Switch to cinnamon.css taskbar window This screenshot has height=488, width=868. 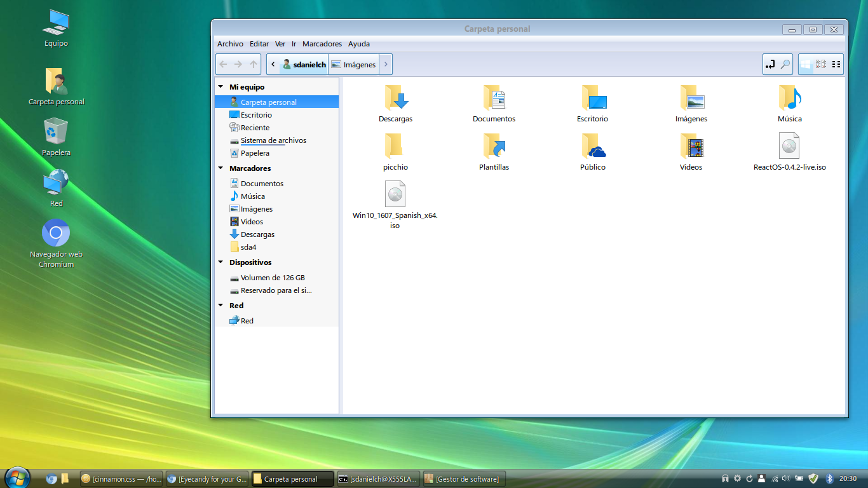pos(122,479)
